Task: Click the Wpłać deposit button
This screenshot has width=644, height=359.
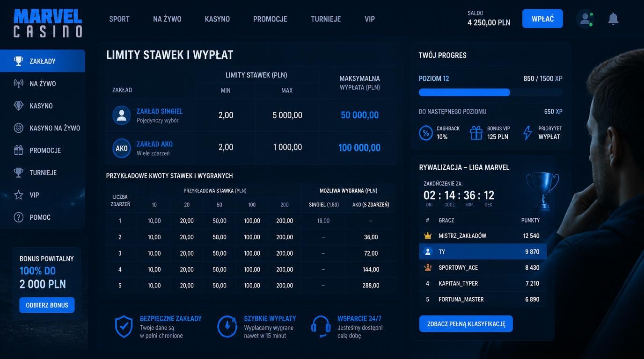Action: (542, 19)
